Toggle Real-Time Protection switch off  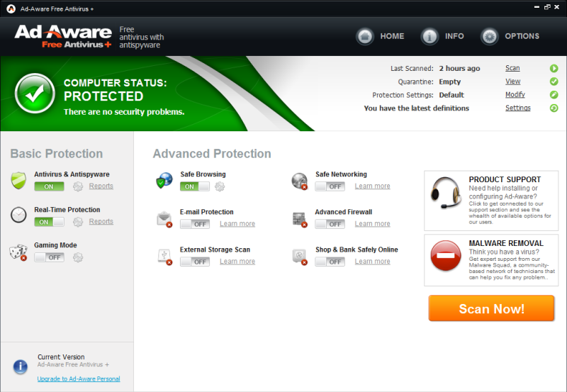click(49, 222)
